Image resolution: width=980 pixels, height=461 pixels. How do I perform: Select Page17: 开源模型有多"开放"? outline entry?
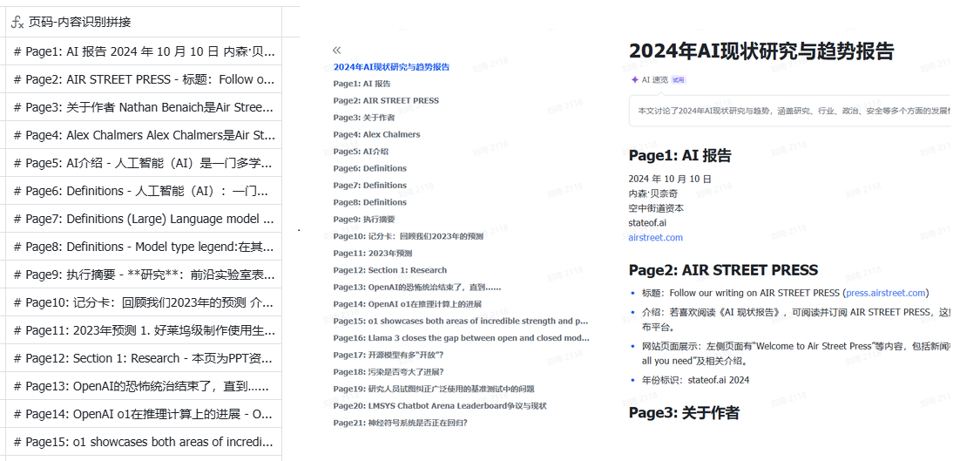[x=388, y=355]
